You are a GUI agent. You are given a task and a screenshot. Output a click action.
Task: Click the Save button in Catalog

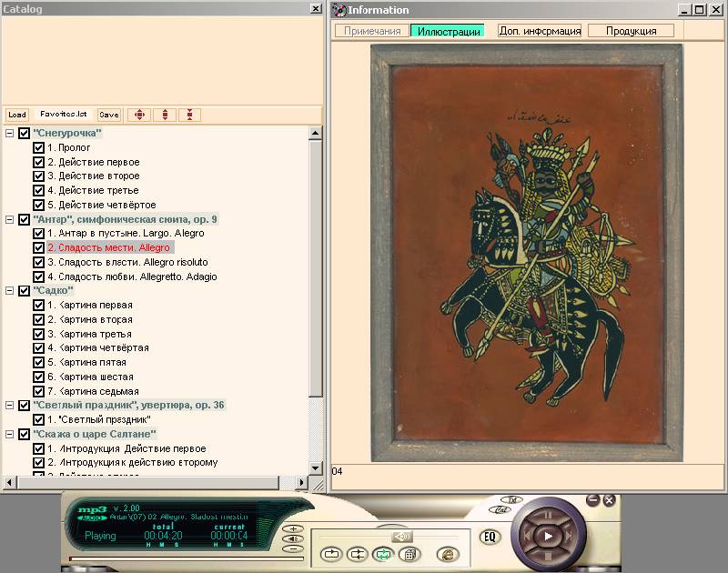tap(108, 115)
